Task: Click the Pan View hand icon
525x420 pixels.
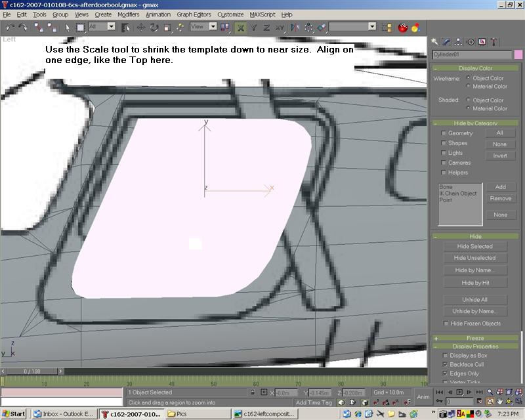Action: pyautogui.click(x=500, y=401)
